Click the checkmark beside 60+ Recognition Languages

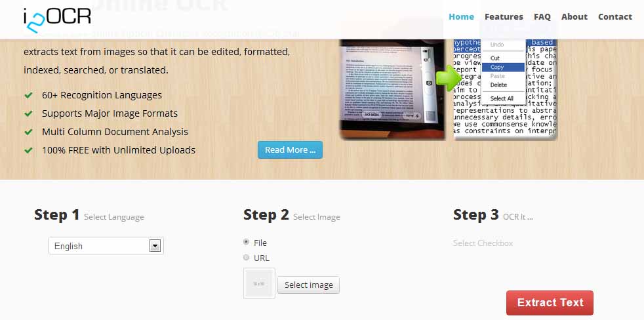[28, 95]
